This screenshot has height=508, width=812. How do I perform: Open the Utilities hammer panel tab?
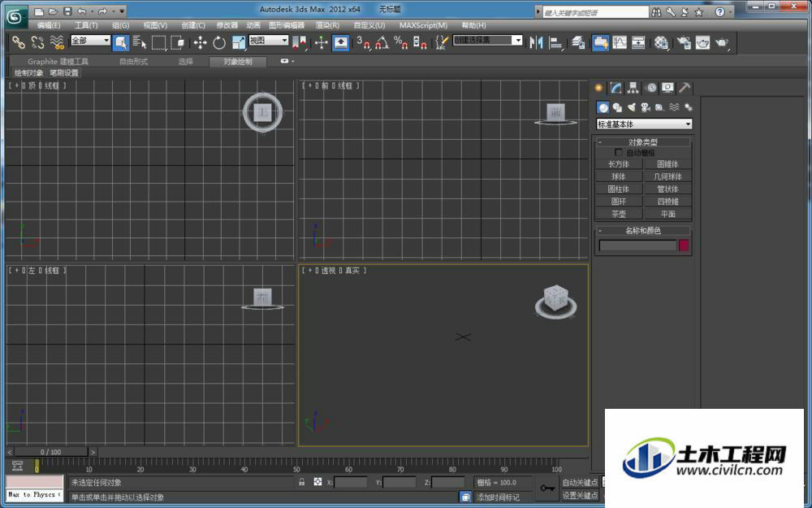(685, 88)
